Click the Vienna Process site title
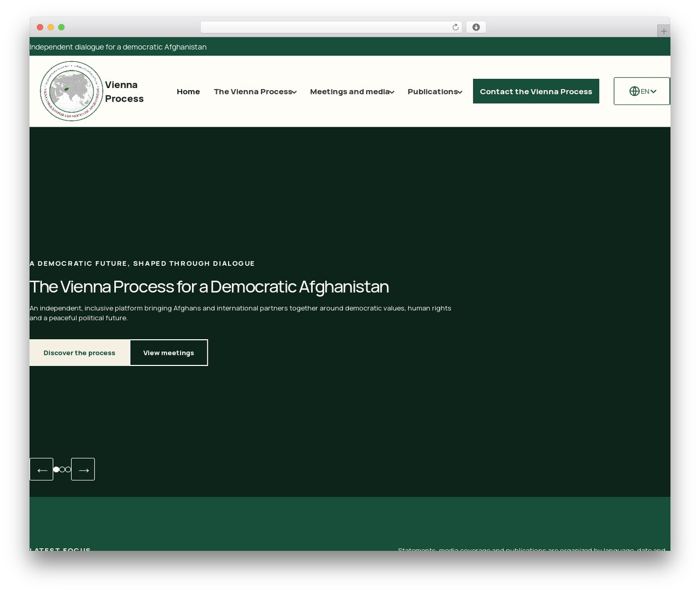Screen dimensions: 700x593 (124, 91)
